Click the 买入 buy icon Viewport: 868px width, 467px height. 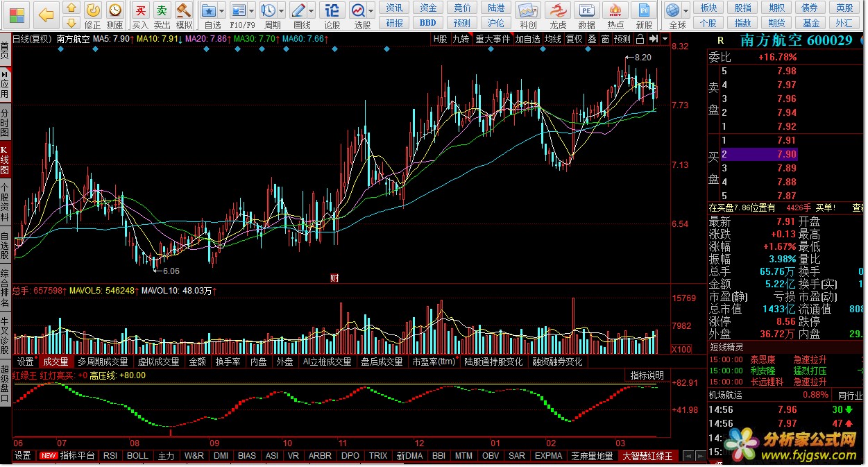(140, 10)
